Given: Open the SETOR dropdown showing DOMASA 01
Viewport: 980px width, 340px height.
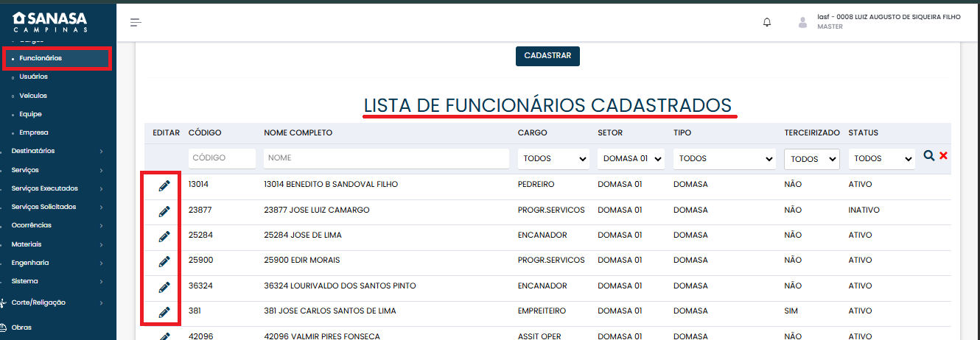Looking at the screenshot, I should point(631,158).
